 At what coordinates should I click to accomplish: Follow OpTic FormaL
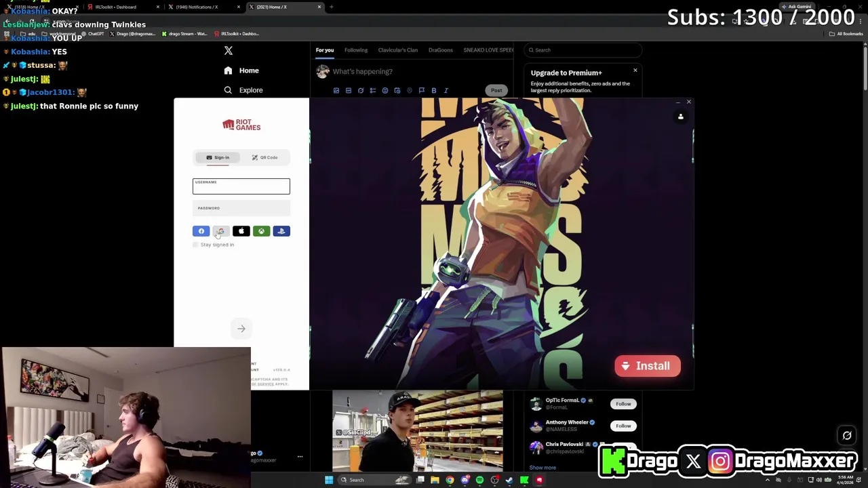[x=623, y=404]
